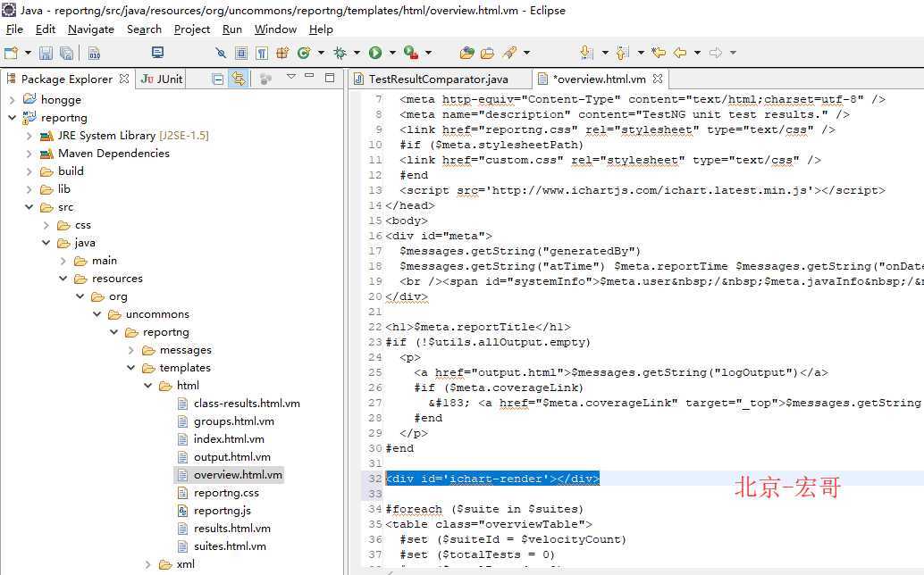Collapse the reporting project node

12,118
